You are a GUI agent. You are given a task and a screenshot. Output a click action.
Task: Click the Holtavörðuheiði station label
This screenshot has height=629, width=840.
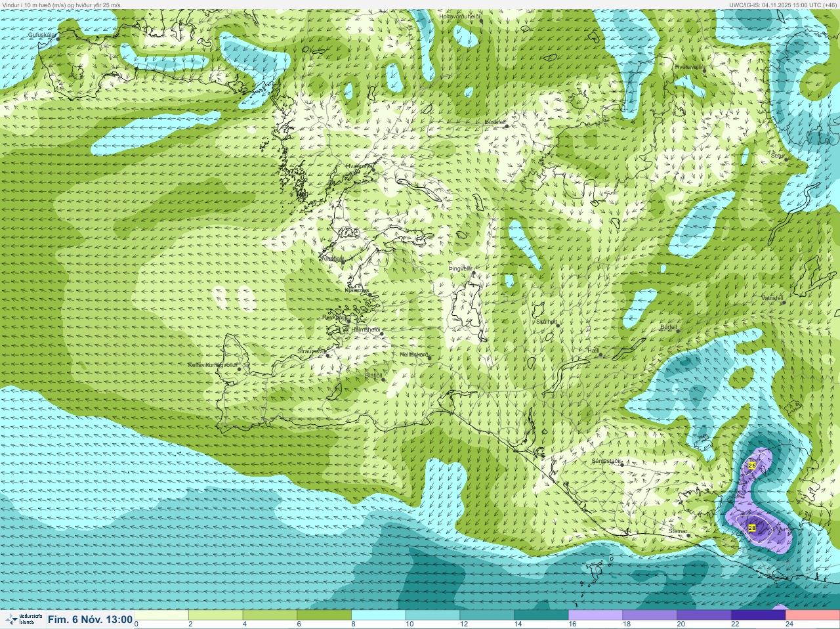460,16
